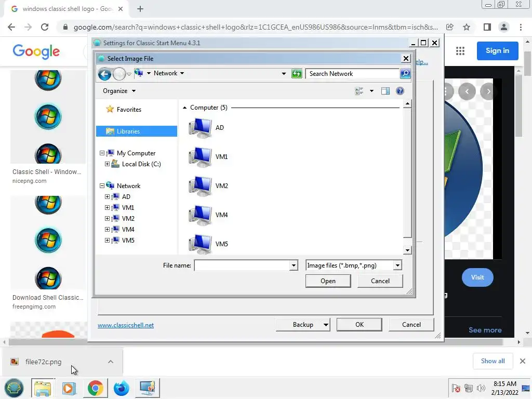
Task: Open Chrome profile avatar
Action: [x=504, y=27]
